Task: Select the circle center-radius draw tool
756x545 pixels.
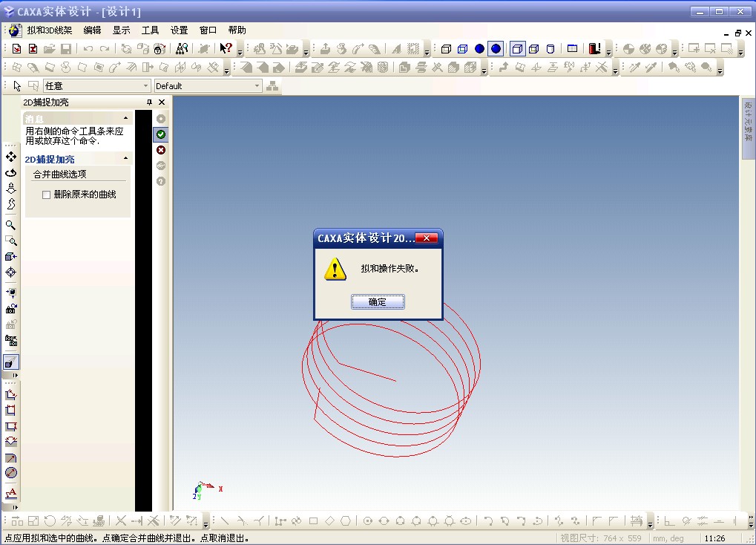Action: point(368,520)
